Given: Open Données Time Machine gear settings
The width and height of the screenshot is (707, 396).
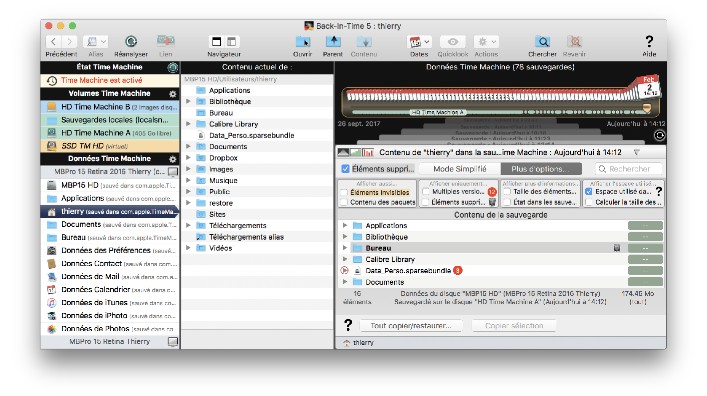Looking at the screenshot, I should [x=172, y=159].
